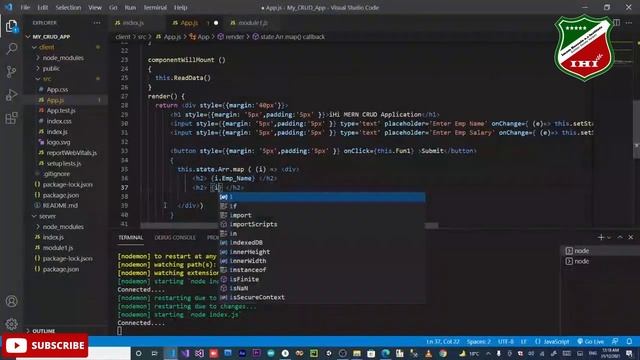Open VLC player from the taskbar
Screen dimensions: 640x360
pos(429,353)
